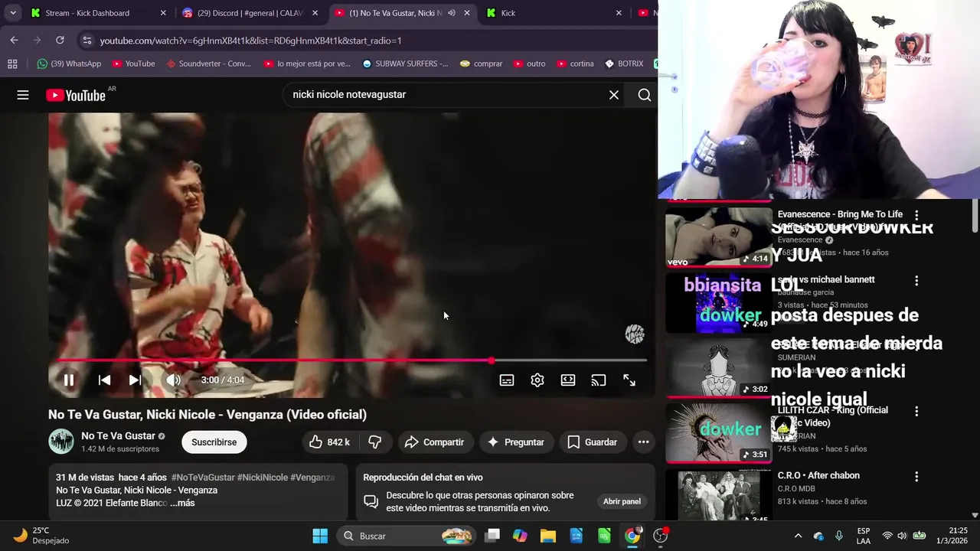
Task: Open live chat replay with Abrir panel
Action: coord(622,501)
